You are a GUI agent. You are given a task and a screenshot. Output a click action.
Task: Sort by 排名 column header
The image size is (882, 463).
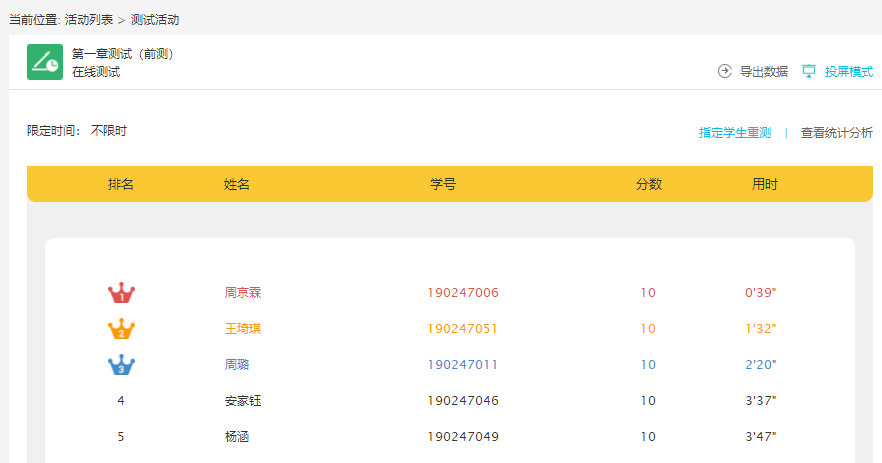[x=121, y=184]
